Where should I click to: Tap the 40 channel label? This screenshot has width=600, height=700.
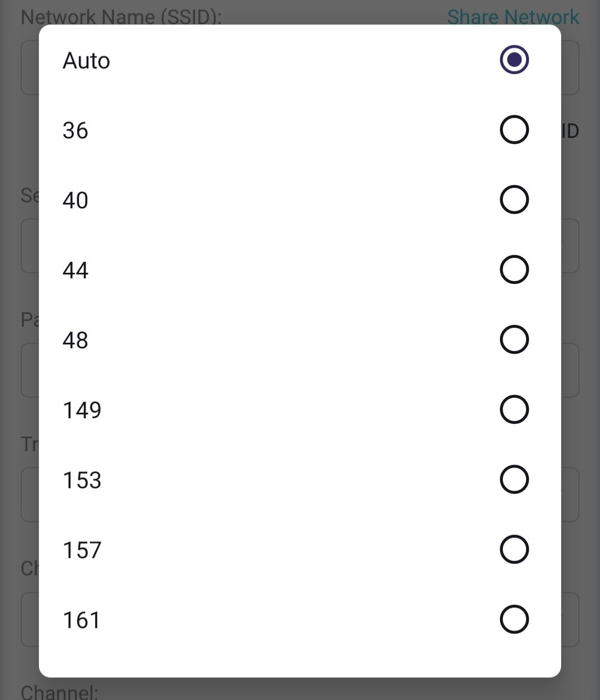[76, 201]
